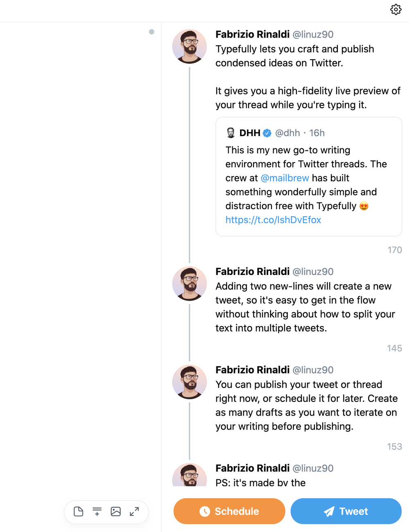Expand the editor with the fullscreen arrows icon
Image resolution: width=409 pixels, height=532 pixels.
[x=135, y=511]
